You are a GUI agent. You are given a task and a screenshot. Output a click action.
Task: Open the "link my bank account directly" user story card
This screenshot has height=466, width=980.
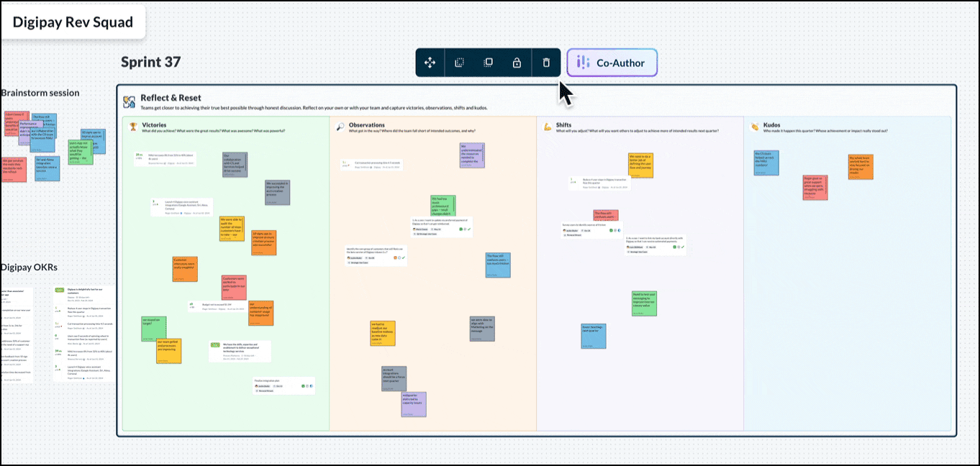pos(655,245)
